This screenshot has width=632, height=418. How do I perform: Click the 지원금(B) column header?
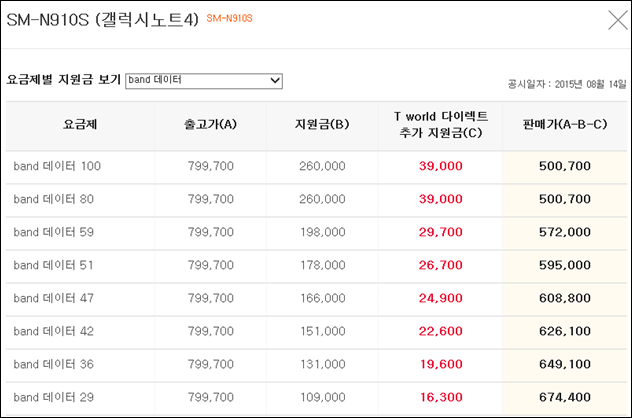point(322,124)
